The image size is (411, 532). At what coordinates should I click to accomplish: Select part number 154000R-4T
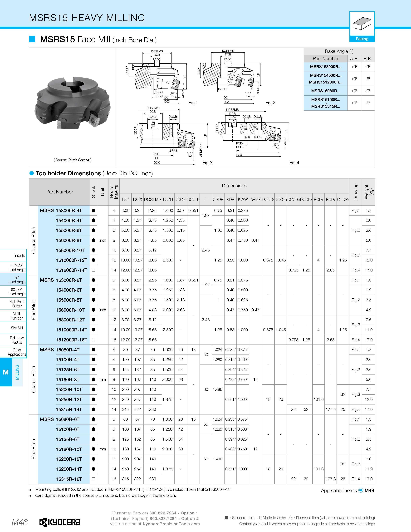click(x=69, y=220)
